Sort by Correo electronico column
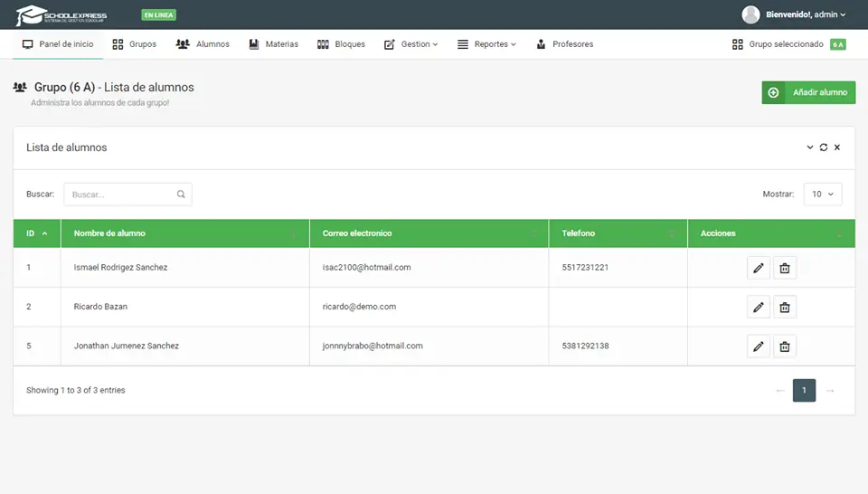This screenshot has width=868, height=494. [429, 233]
